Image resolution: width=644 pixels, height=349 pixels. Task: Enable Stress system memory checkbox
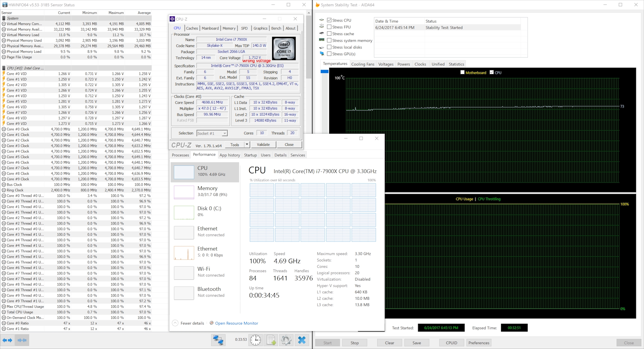point(329,40)
